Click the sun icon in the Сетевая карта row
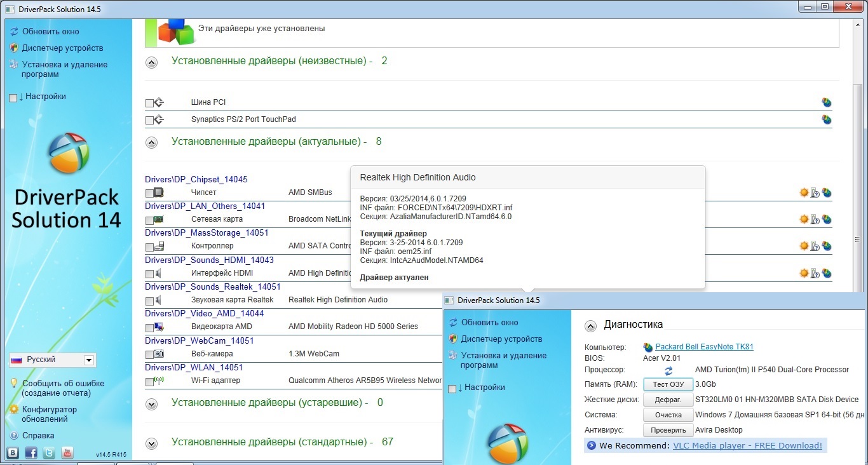This screenshot has width=868, height=465. click(804, 219)
